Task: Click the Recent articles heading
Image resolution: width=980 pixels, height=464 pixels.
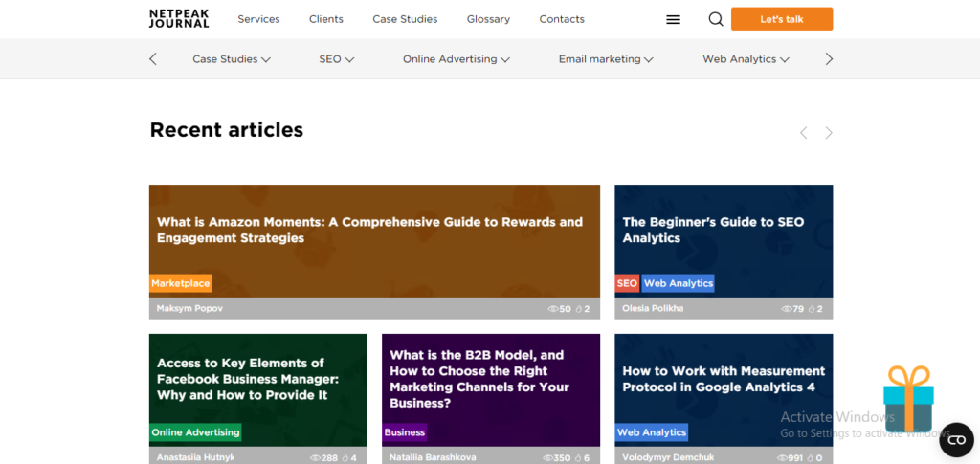Action: (226, 130)
